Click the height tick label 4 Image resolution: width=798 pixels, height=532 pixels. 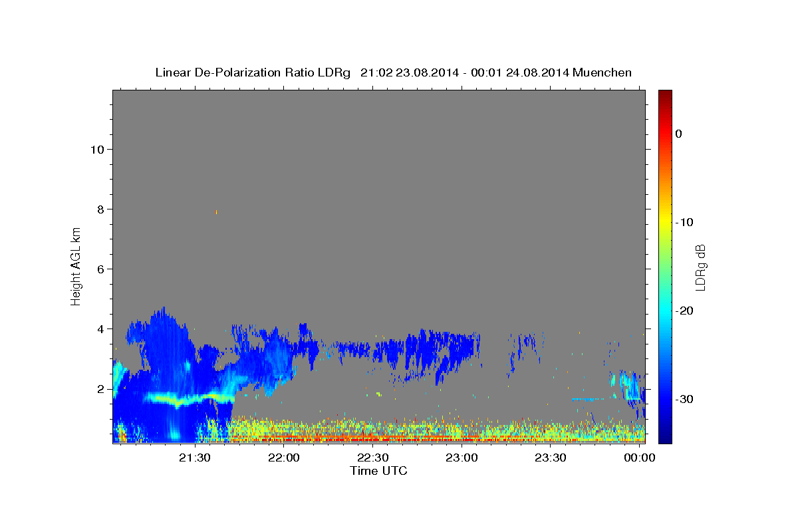coord(100,329)
